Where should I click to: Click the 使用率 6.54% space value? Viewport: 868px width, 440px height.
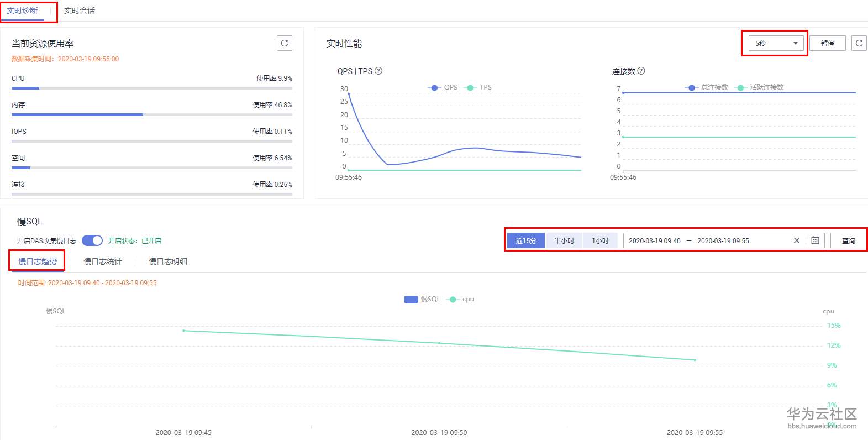pos(272,158)
